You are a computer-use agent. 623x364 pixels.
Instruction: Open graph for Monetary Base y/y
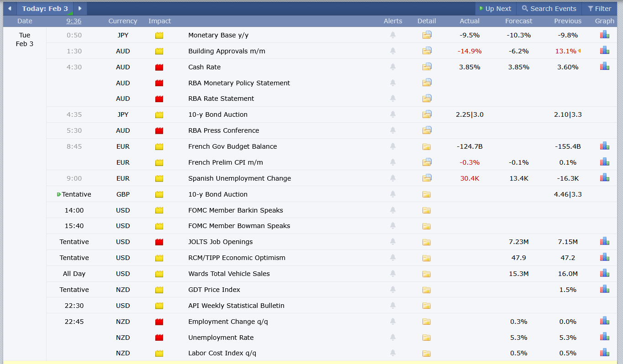604,35
